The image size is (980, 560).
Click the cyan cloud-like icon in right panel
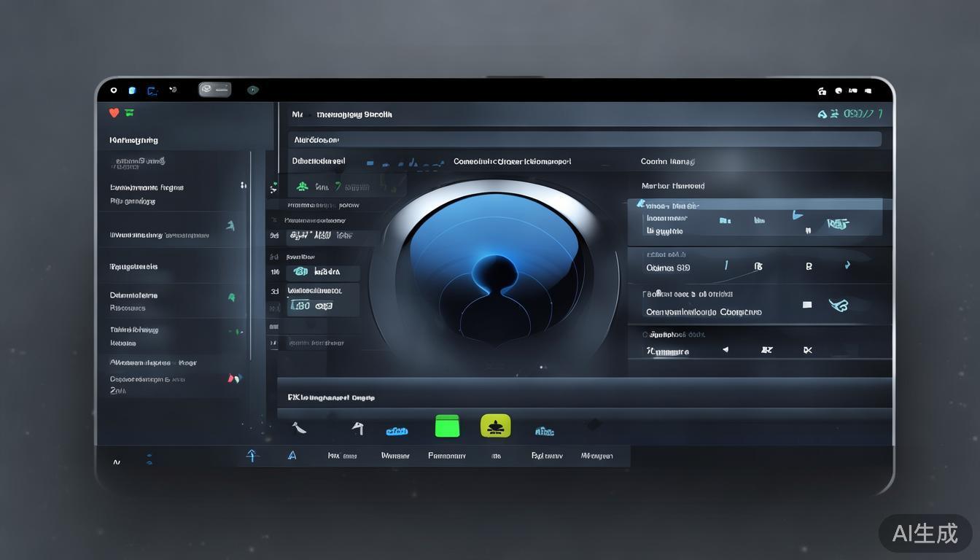click(839, 305)
